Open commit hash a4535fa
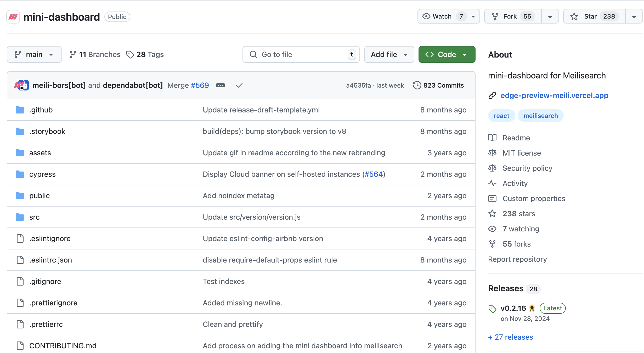This screenshot has width=644, height=353. (x=358, y=86)
